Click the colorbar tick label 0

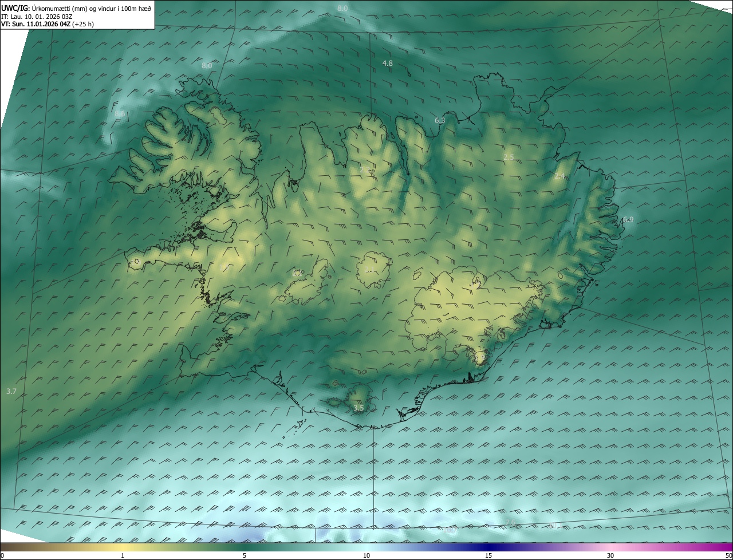tap(2, 555)
